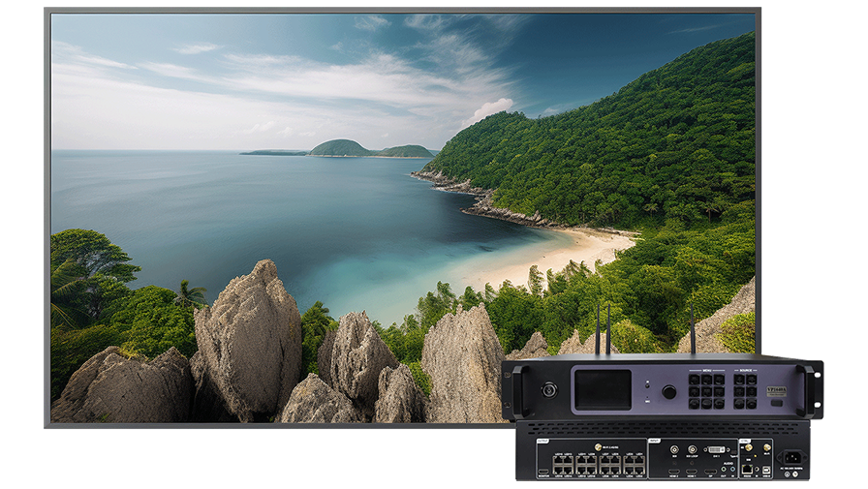The width and height of the screenshot is (868, 489).
Task: Click the VP1640A model nameplate
Action: point(779,390)
